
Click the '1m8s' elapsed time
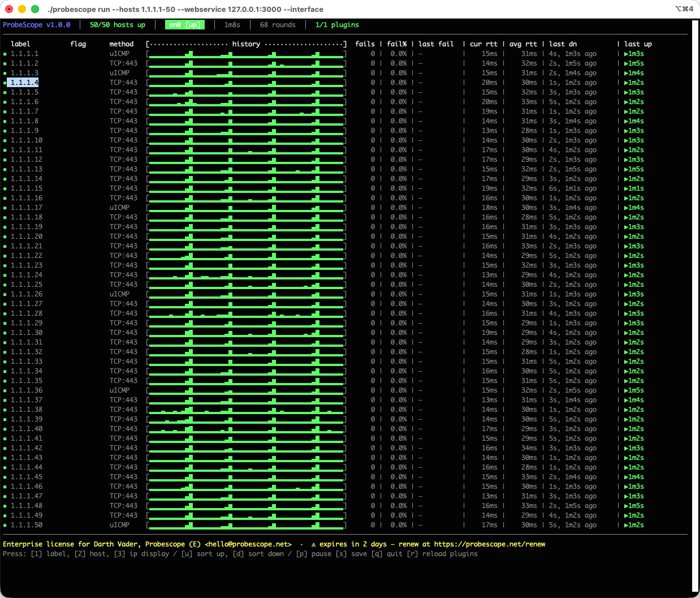(x=232, y=25)
